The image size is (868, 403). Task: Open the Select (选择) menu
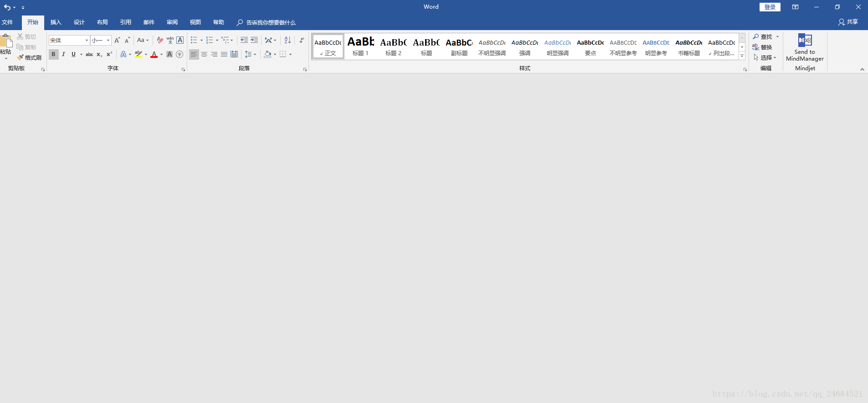765,57
